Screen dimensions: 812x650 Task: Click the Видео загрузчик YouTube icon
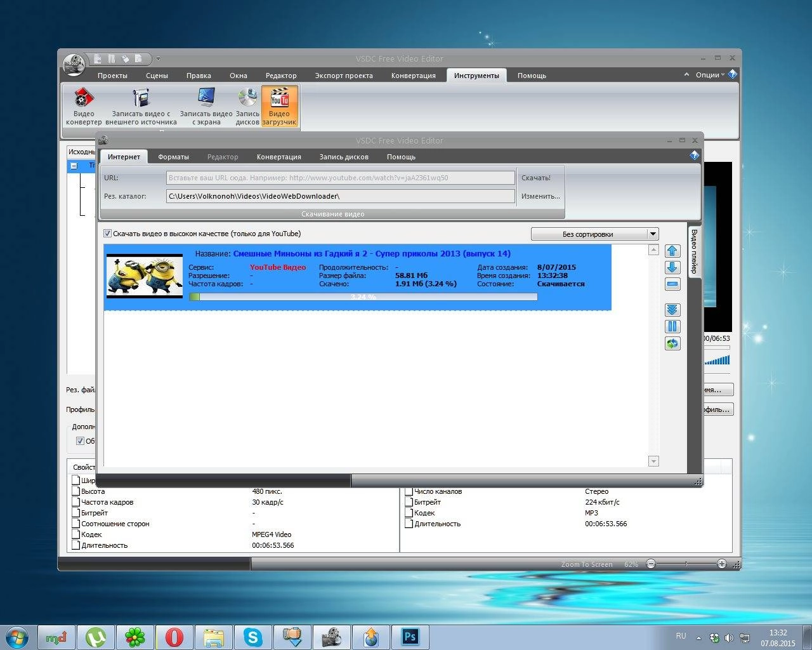coord(279,107)
